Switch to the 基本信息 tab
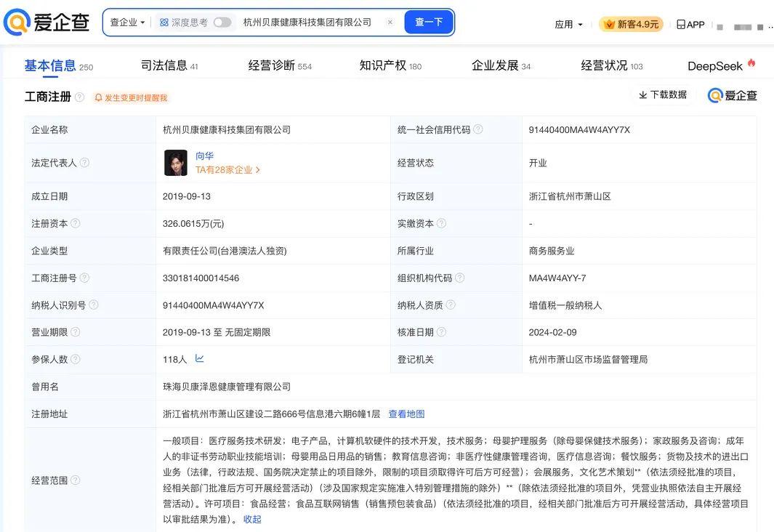The width and height of the screenshot is (774, 532). [x=59, y=65]
